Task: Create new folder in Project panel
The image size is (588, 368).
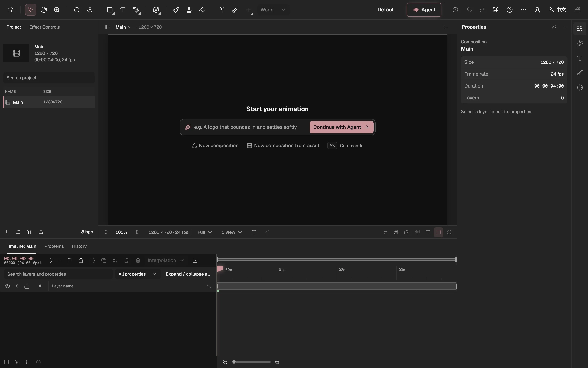Action: 18,232
